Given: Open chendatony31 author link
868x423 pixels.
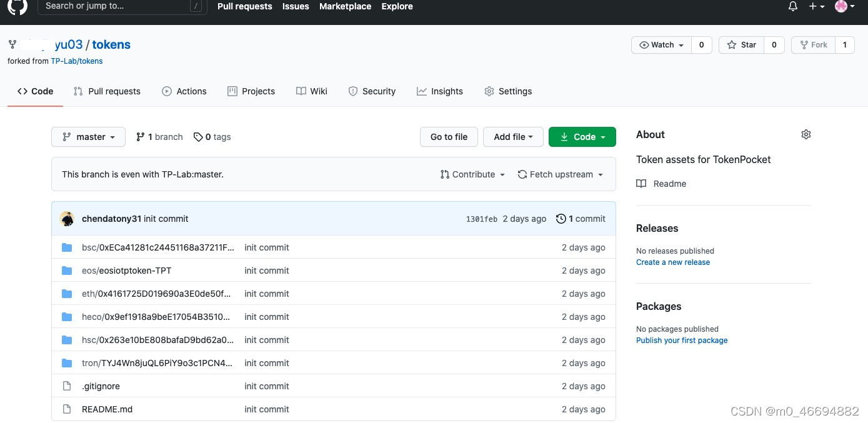Looking at the screenshot, I should pyautogui.click(x=111, y=219).
